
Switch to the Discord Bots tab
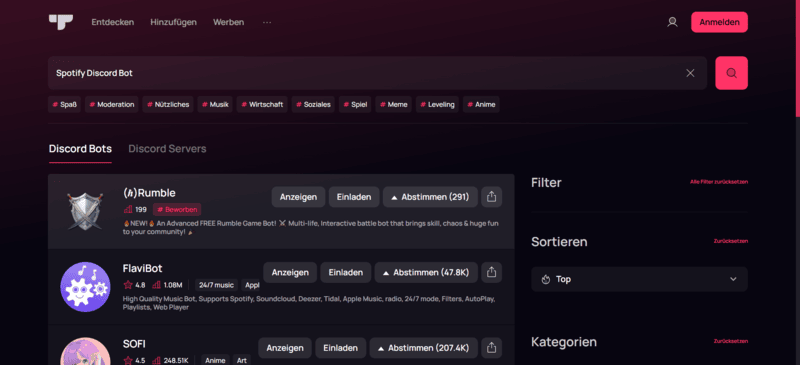pos(80,149)
